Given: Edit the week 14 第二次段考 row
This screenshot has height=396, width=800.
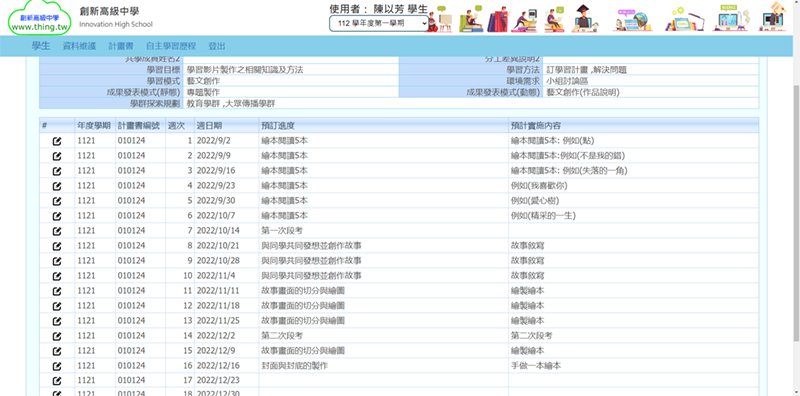Looking at the screenshot, I should point(57,336).
